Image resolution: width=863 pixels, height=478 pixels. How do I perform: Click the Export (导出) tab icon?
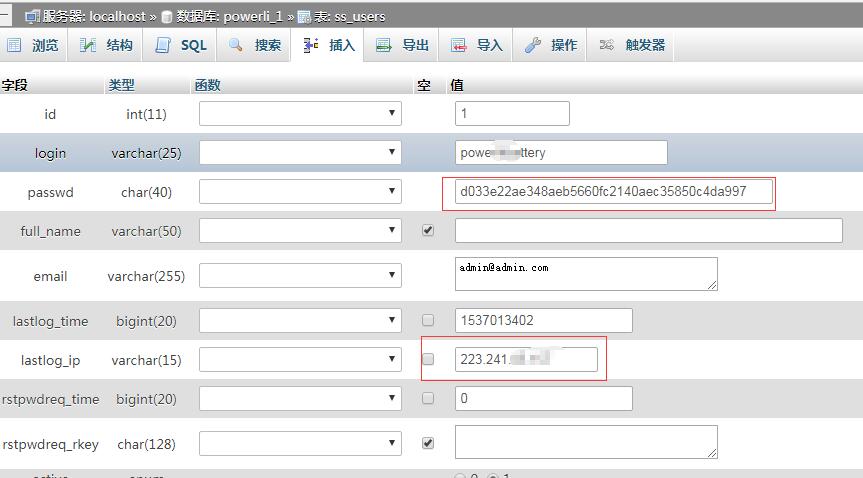(x=384, y=46)
